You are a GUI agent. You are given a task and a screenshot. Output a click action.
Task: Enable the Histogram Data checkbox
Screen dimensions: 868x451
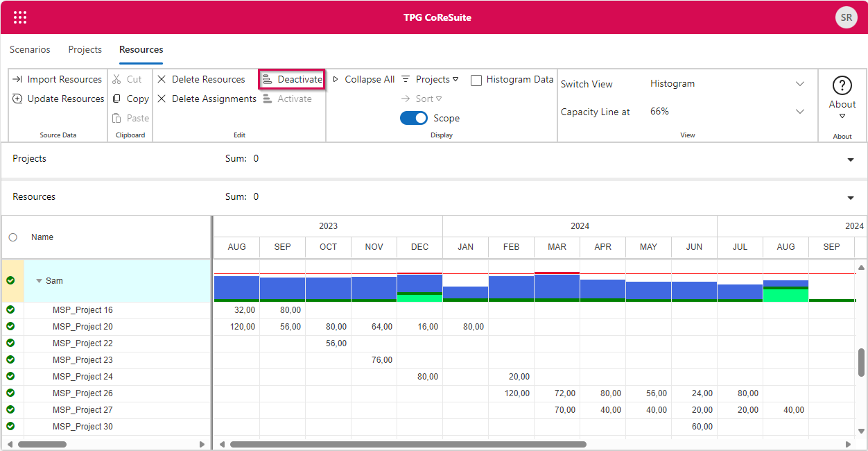coord(476,80)
